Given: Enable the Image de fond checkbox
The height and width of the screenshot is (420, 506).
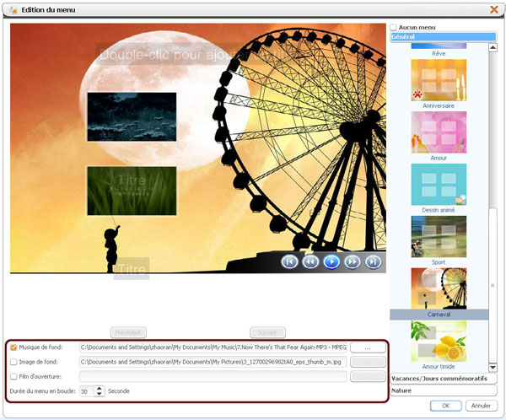Looking at the screenshot, I should click(x=13, y=362).
